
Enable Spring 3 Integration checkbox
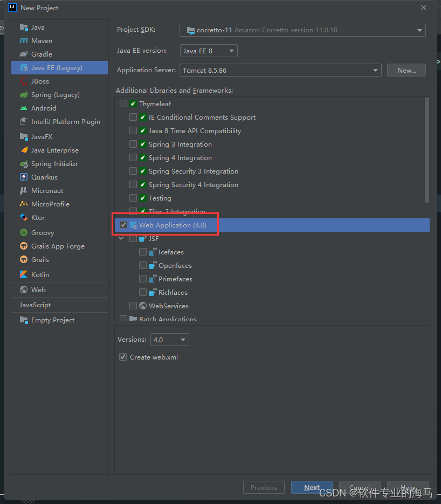pyautogui.click(x=133, y=144)
